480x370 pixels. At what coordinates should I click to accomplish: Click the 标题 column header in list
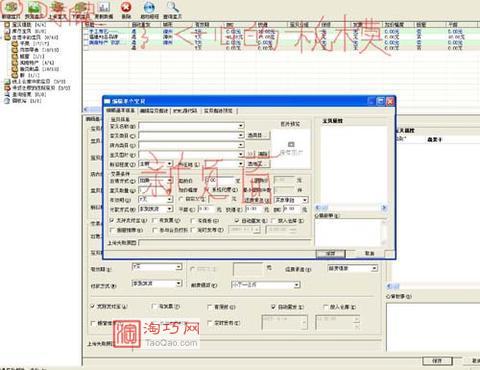coord(107,25)
